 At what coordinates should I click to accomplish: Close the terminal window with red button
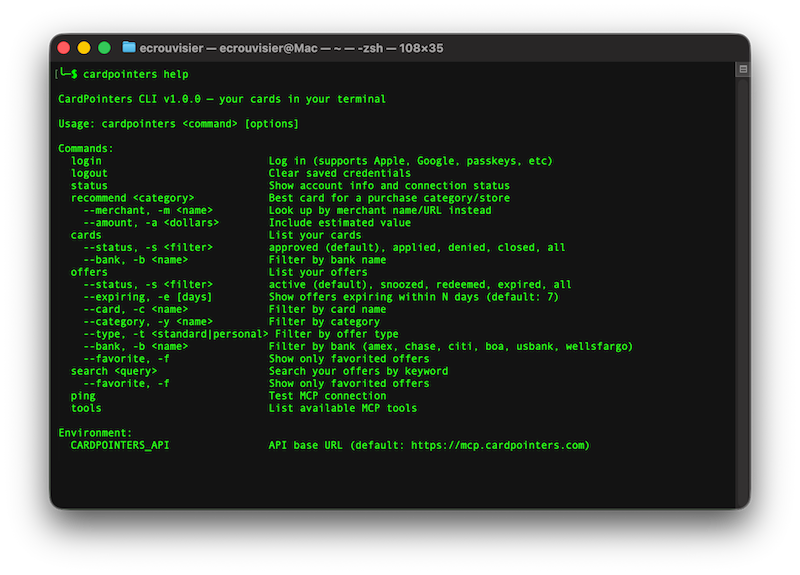tap(64, 48)
